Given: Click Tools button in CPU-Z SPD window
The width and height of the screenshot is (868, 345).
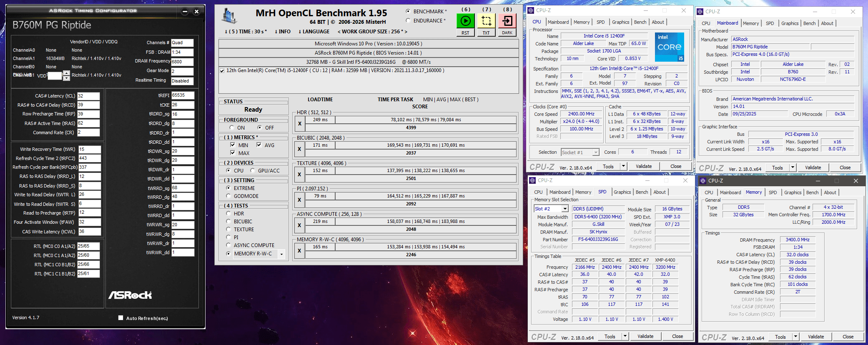Looking at the screenshot, I should click(610, 336).
